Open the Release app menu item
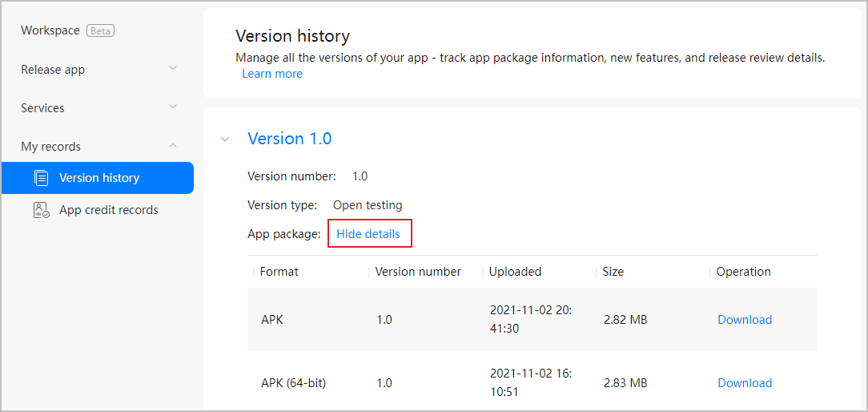This screenshot has height=412, width=868. coord(53,70)
